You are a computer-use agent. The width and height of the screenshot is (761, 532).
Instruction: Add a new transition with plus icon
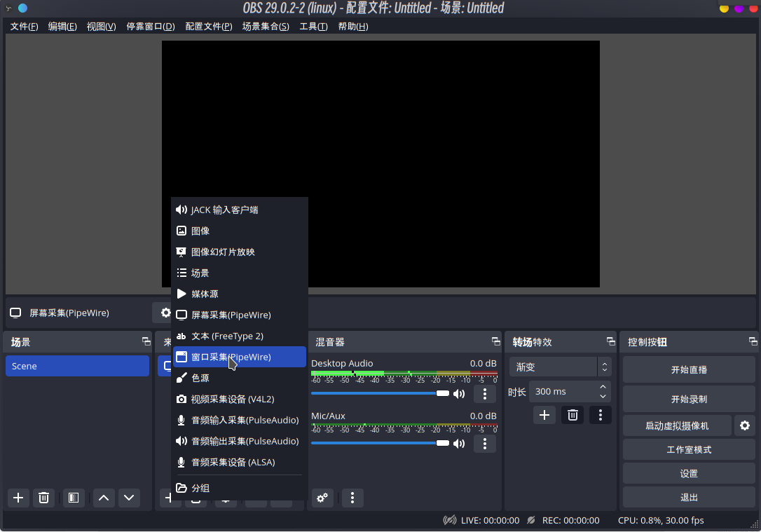pyautogui.click(x=544, y=415)
